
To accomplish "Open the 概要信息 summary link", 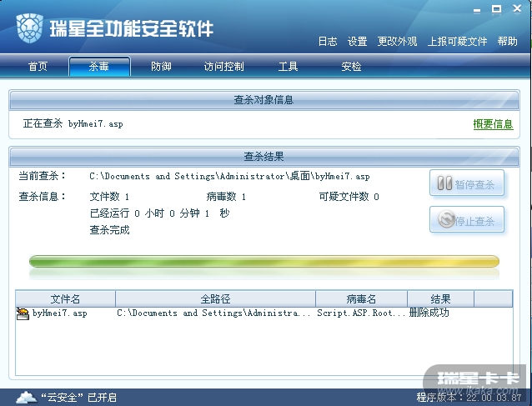I will tap(493, 124).
